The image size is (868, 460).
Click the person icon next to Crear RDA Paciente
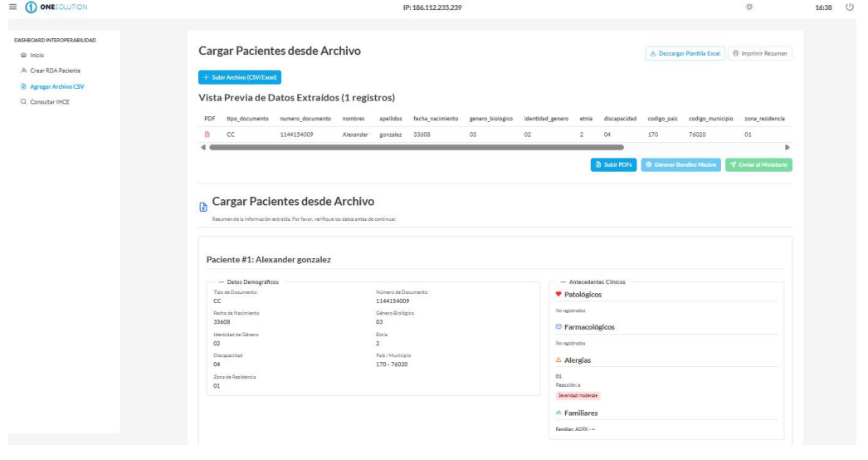coord(23,71)
